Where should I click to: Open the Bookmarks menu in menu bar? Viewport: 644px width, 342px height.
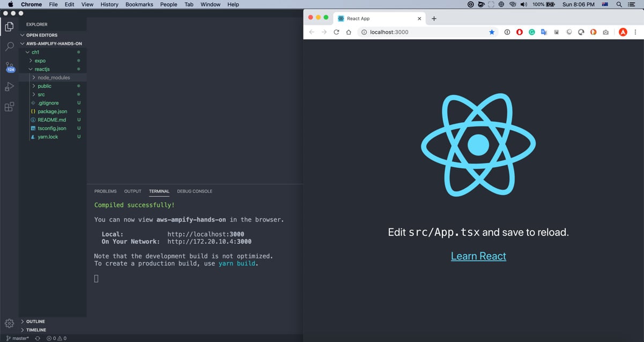click(139, 4)
